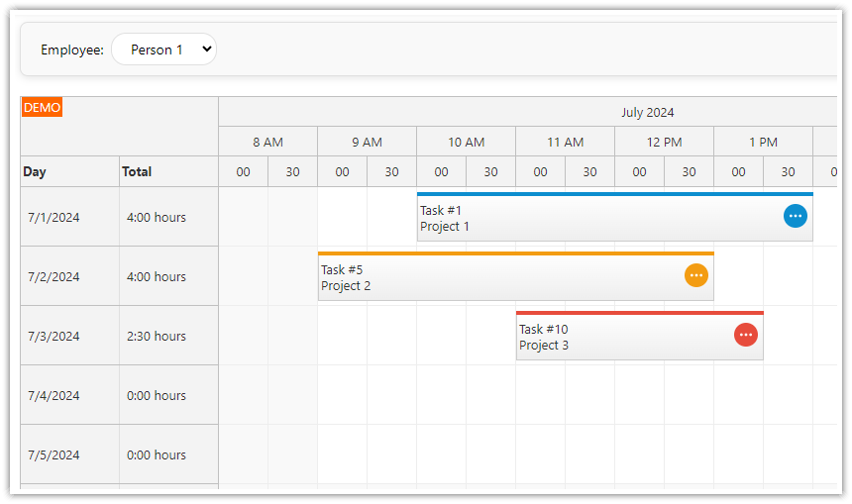Image resolution: width=852 pixels, height=504 pixels.
Task: Click the Employee label
Action: tap(72, 50)
